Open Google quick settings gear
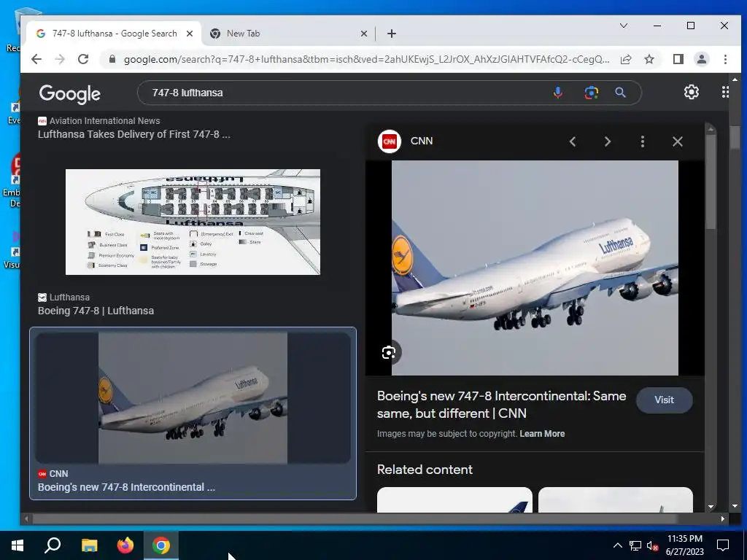This screenshot has width=747, height=560. coord(692,92)
